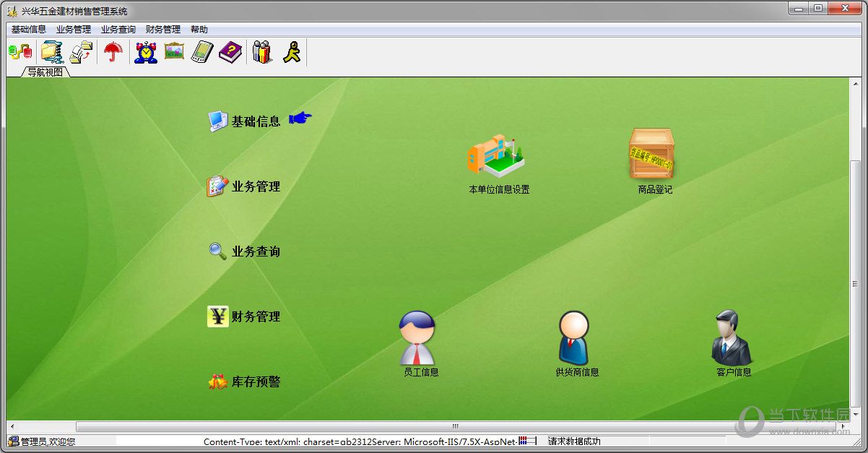Image resolution: width=868 pixels, height=453 pixels.
Task: Select 业务查询 in navigation list
Action: [256, 251]
